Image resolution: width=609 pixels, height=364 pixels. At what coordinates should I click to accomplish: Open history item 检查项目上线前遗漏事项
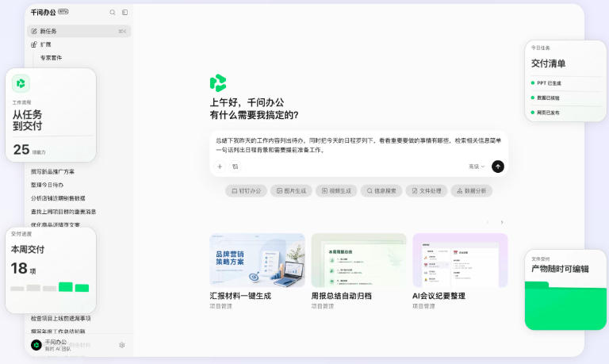coord(60,318)
